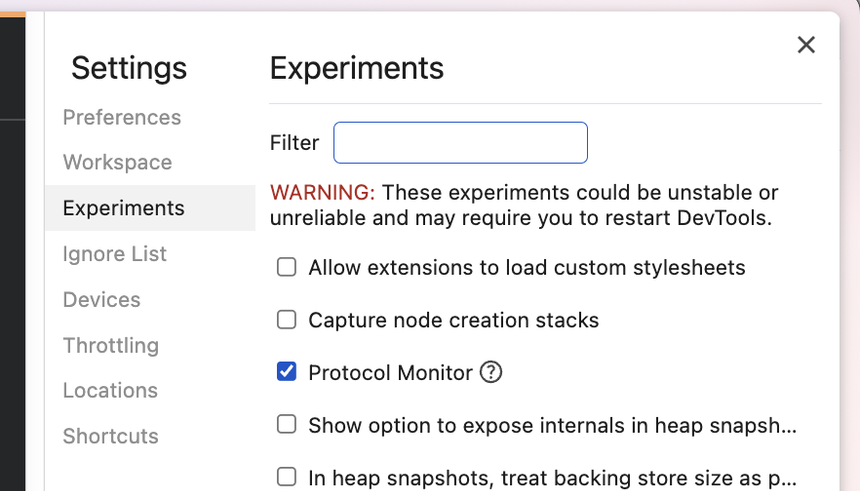Image resolution: width=860 pixels, height=491 pixels.
Task: Click the Protocol Monitor help question-mark icon
Action: tap(491, 372)
